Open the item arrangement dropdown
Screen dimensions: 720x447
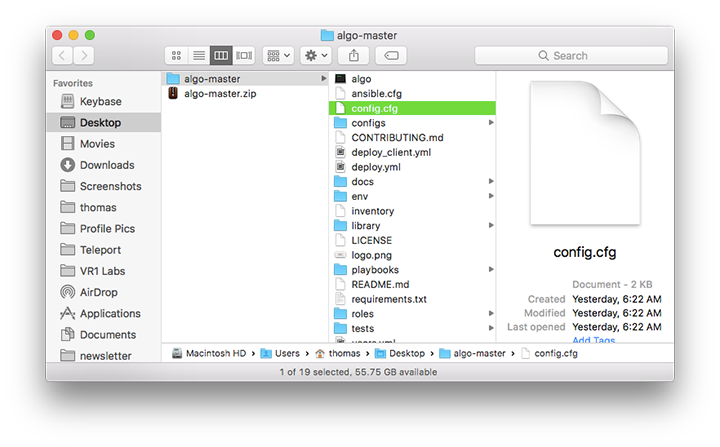278,56
